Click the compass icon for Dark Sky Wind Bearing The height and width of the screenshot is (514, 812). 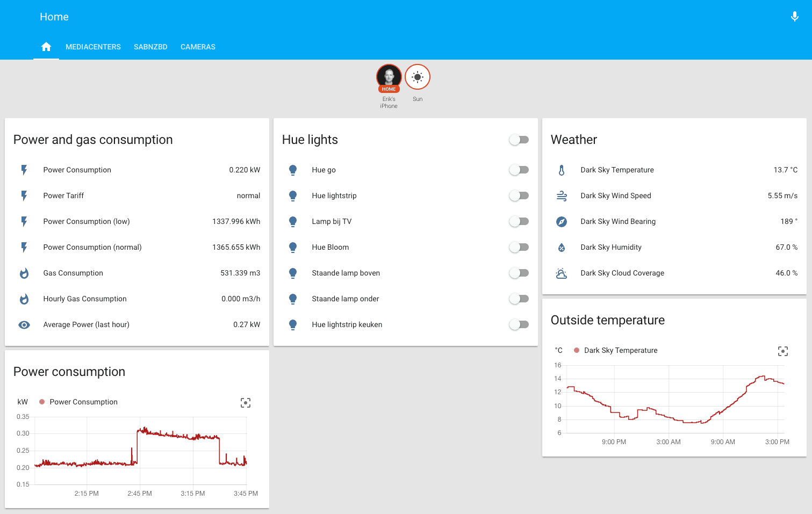561,221
